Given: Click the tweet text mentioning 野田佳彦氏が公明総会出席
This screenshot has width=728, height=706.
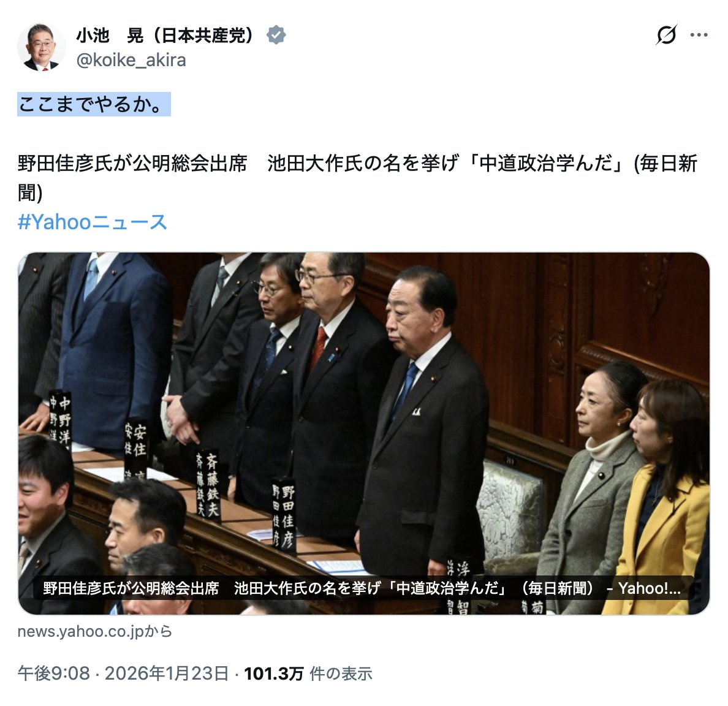Looking at the screenshot, I should [132, 164].
